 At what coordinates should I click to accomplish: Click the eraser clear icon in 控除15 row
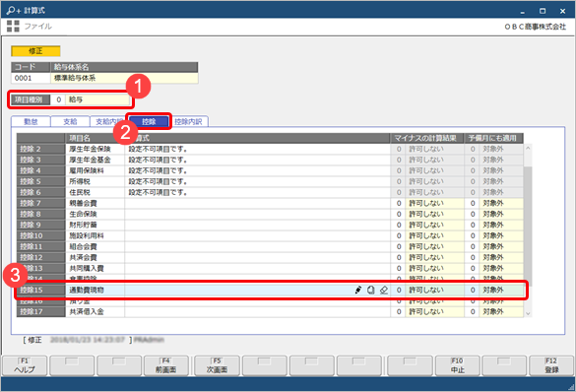384,290
